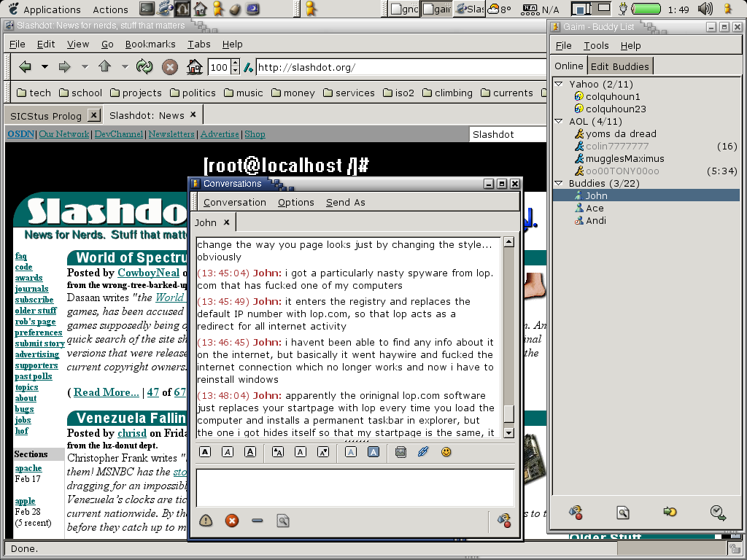Click the submit story sidebar link
The height and width of the screenshot is (560, 747).
coord(39,343)
